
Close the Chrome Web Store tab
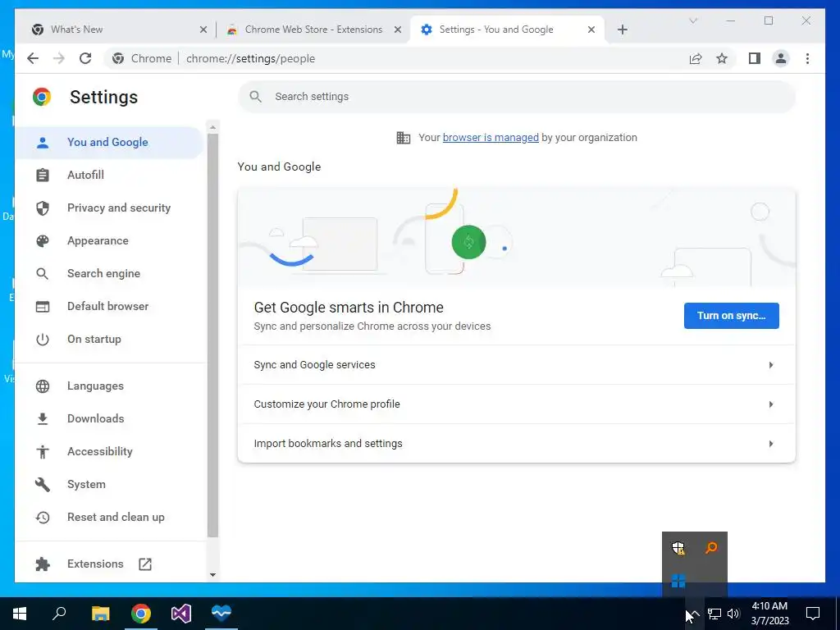click(398, 30)
